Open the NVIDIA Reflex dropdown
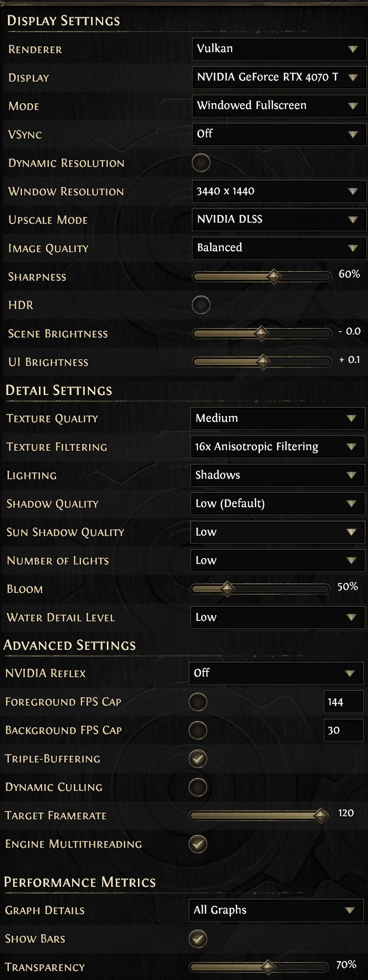The width and height of the screenshot is (368, 980). tap(276, 673)
